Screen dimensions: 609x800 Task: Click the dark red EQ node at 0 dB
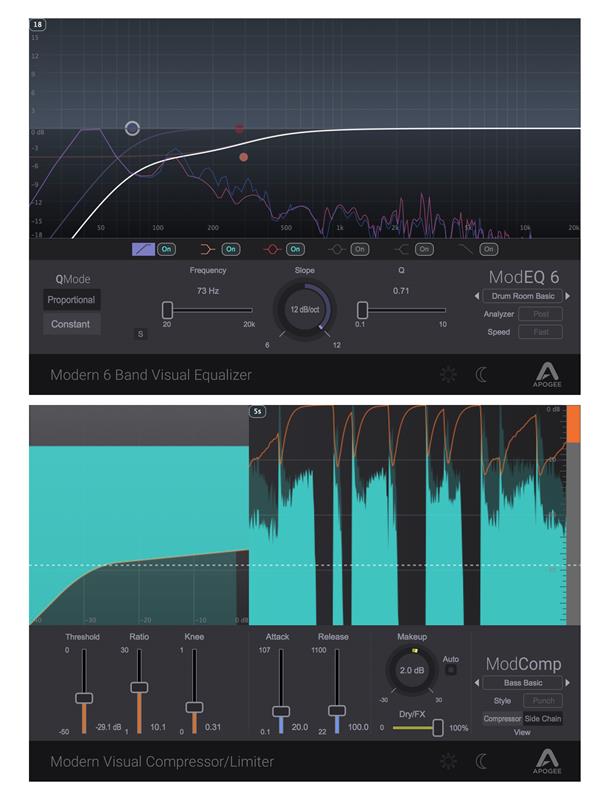point(239,129)
